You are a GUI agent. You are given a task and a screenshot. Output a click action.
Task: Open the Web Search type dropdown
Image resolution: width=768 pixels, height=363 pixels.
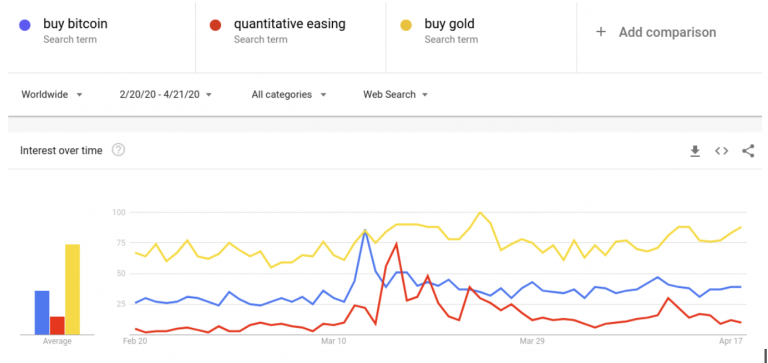coord(396,95)
